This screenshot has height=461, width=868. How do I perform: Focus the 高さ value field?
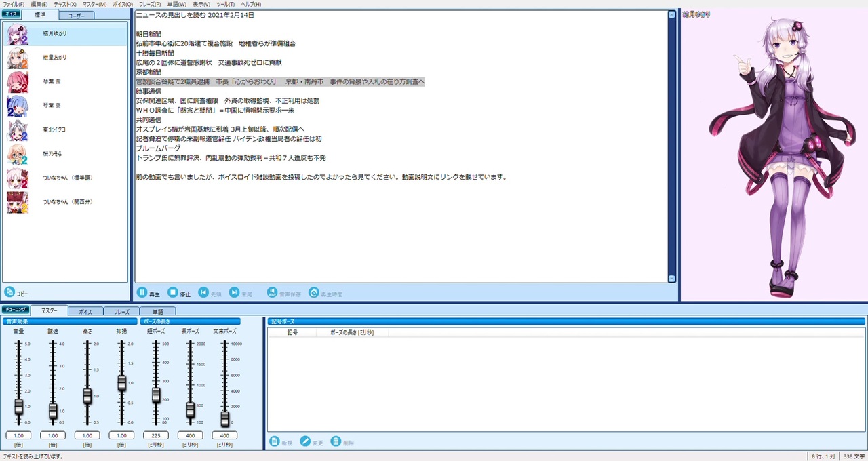click(87, 435)
